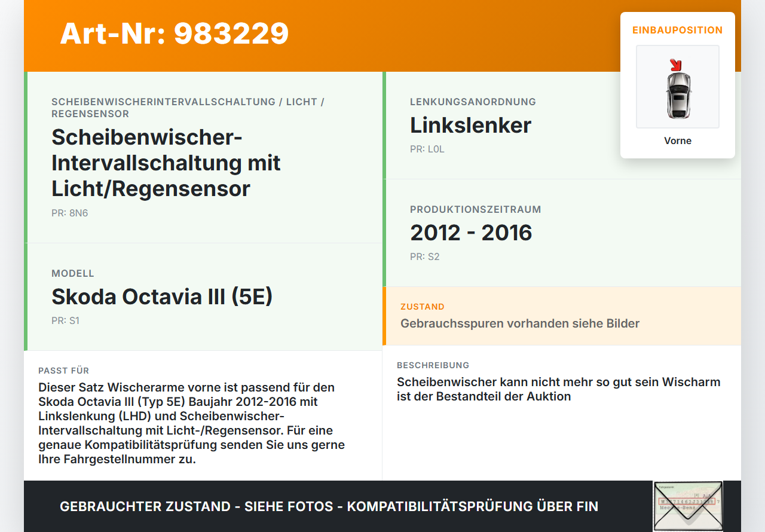Select the Modell section header

[x=73, y=273]
